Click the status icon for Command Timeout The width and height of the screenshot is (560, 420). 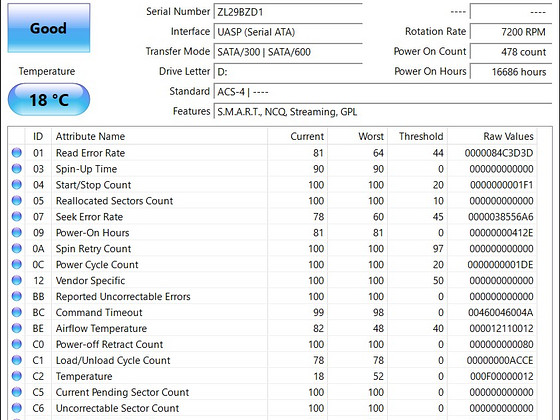tap(16, 312)
